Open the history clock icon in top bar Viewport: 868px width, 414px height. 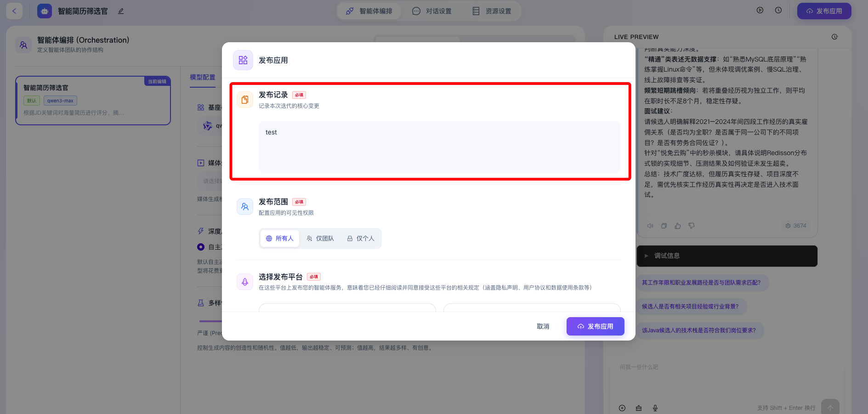778,10
